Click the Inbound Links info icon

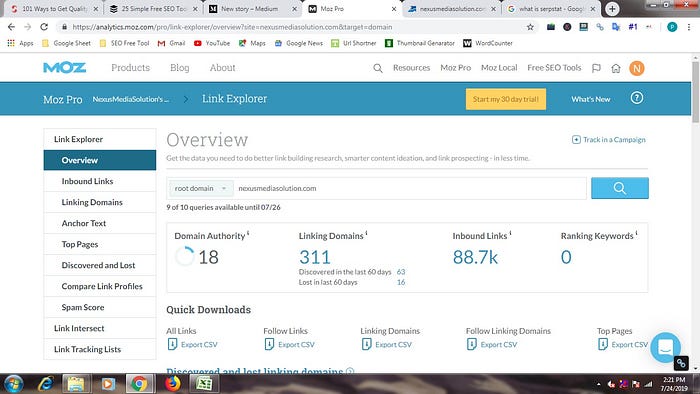coord(510,232)
